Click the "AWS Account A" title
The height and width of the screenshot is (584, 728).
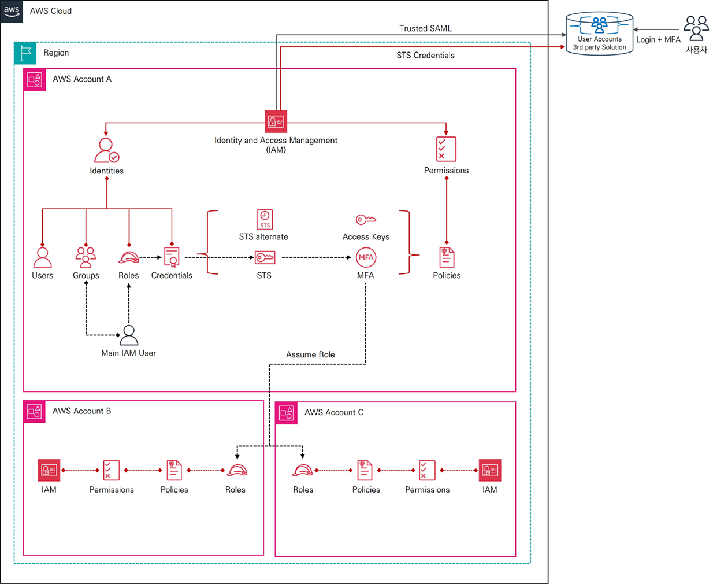(x=82, y=79)
